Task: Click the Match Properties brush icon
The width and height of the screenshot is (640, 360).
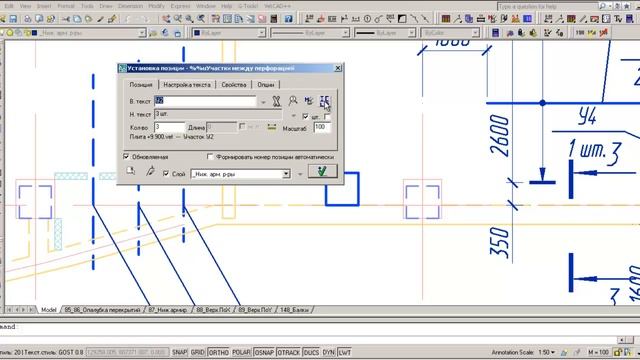Action: 100,19
